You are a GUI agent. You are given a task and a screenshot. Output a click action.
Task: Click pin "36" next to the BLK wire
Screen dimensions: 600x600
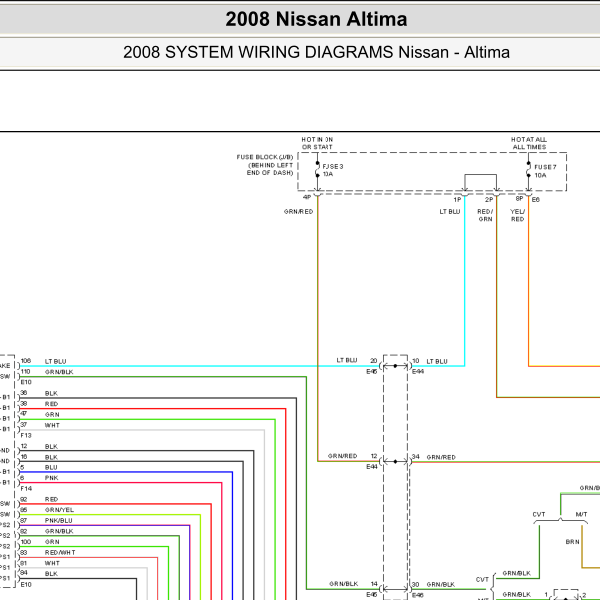pos(24,393)
